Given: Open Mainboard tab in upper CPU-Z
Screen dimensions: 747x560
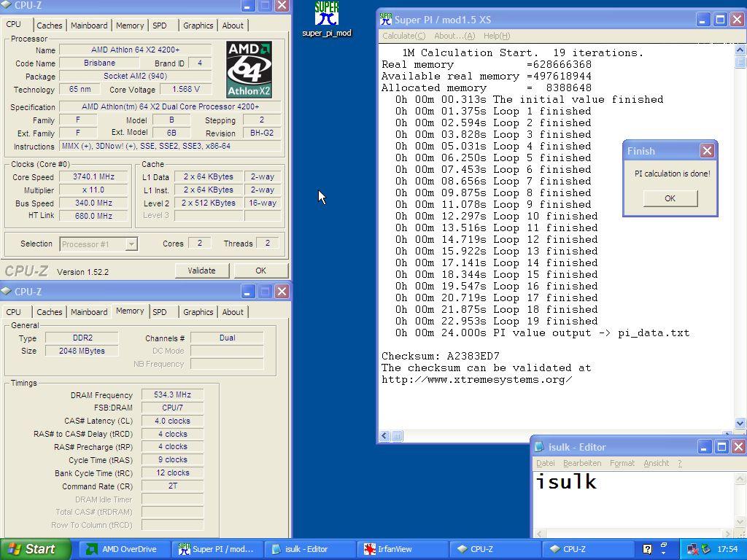Looking at the screenshot, I should tap(89, 26).
